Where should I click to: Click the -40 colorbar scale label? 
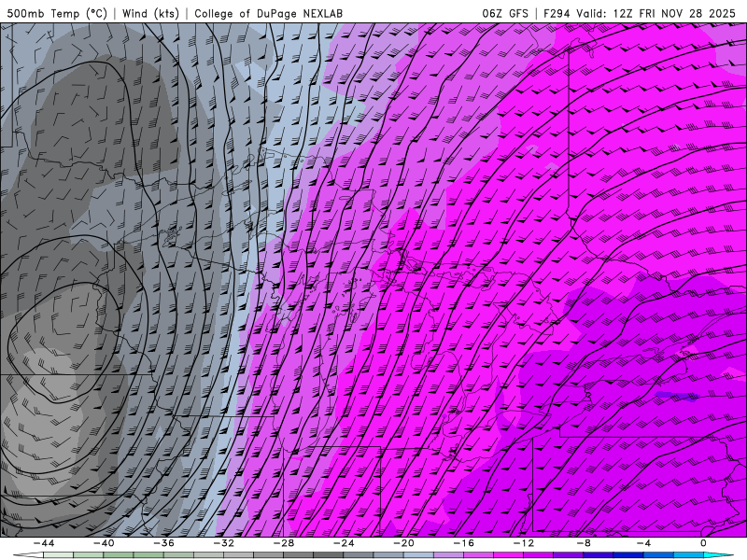[104, 543]
